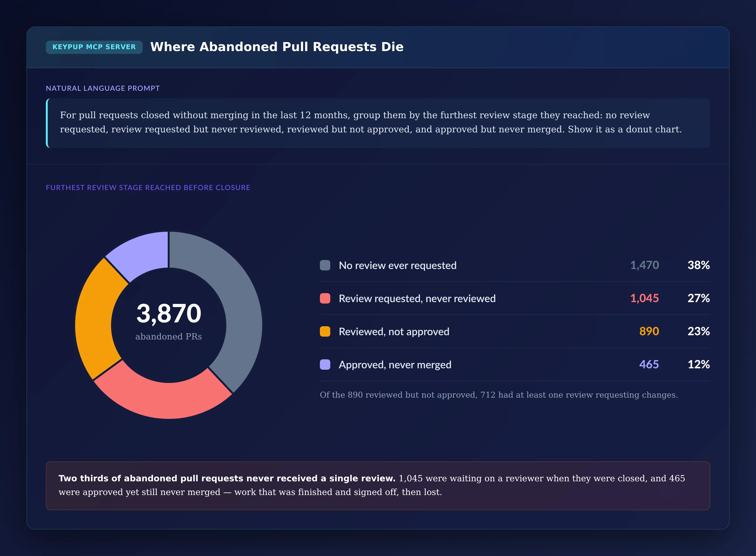This screenshot has height=556, width=756.
Task: Click the 27% percentage
Action: point(699,298)
